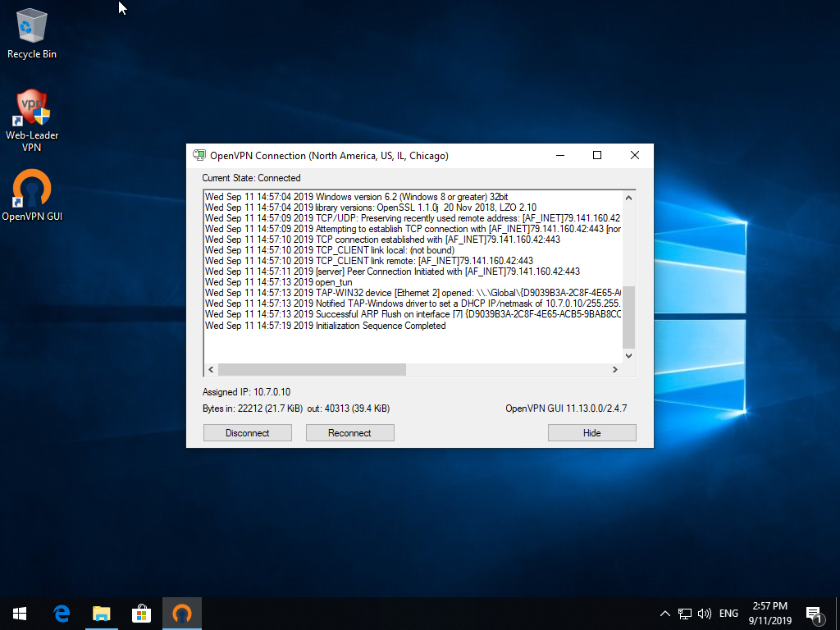The height and width of the screenshot is (630, 840).
Task: Click the 'Peer Connection Initiated' log line
Action: 393,272
